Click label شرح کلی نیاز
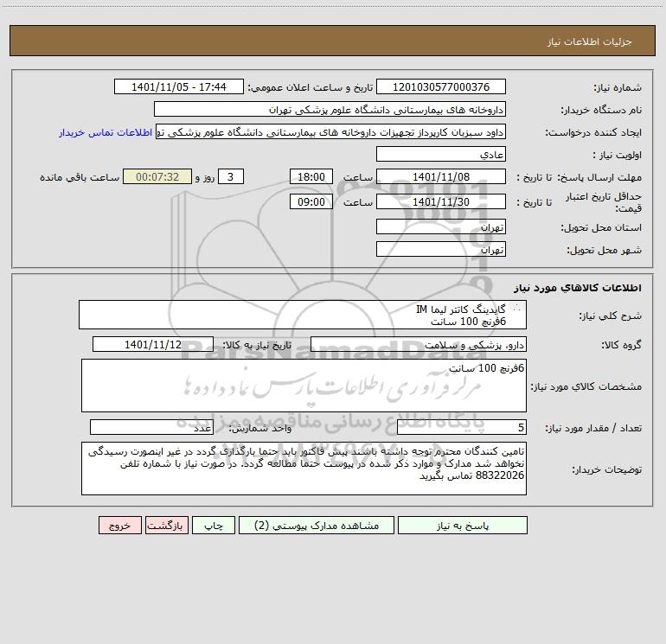This screenshot has height=644, width=666. point(611,316)
